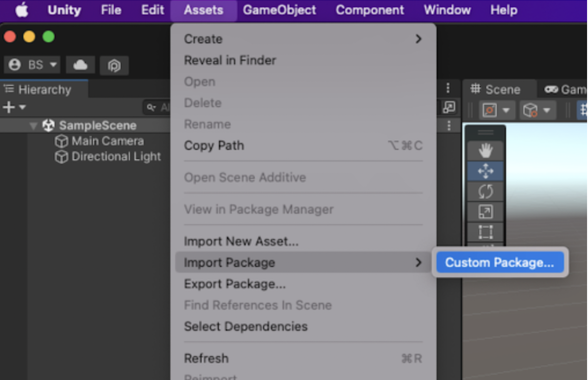Choose Custom Package... from submenu

tap(499, 263)
